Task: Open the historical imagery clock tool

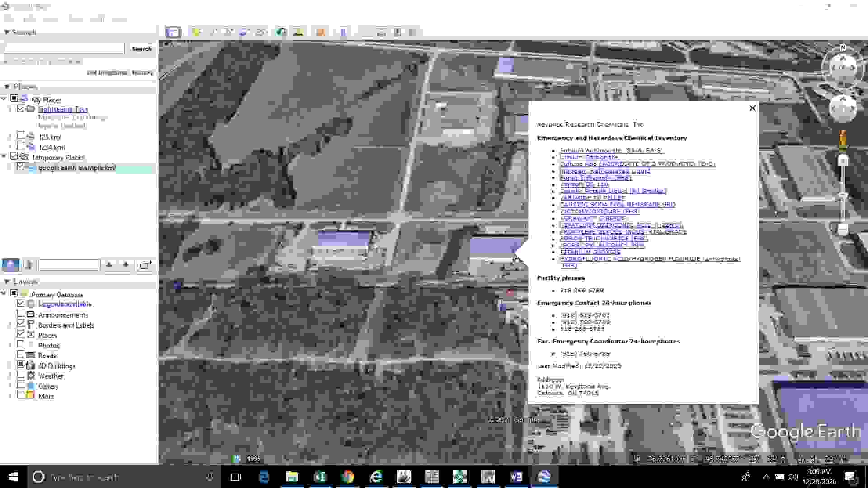Action: pos(281,32)
